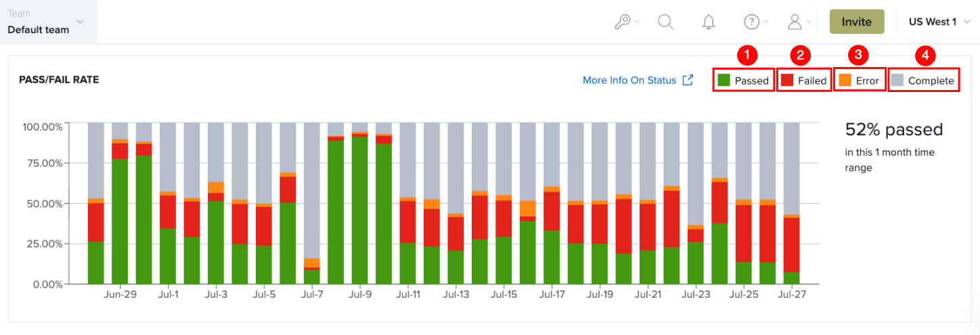The width and height of the screenshot is (980, 335).
Task: Expand the Default team dropdown
Action: tap(48, 22)
